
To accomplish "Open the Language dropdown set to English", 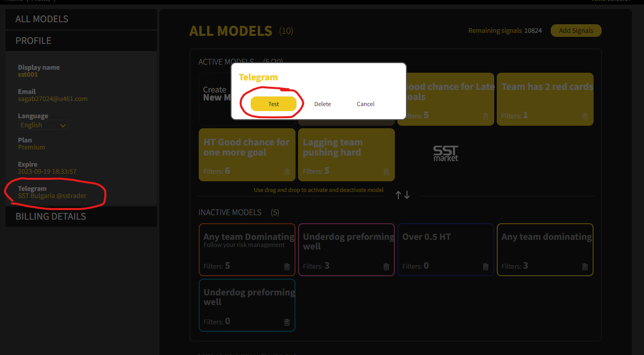I will [x=43, y=125].
